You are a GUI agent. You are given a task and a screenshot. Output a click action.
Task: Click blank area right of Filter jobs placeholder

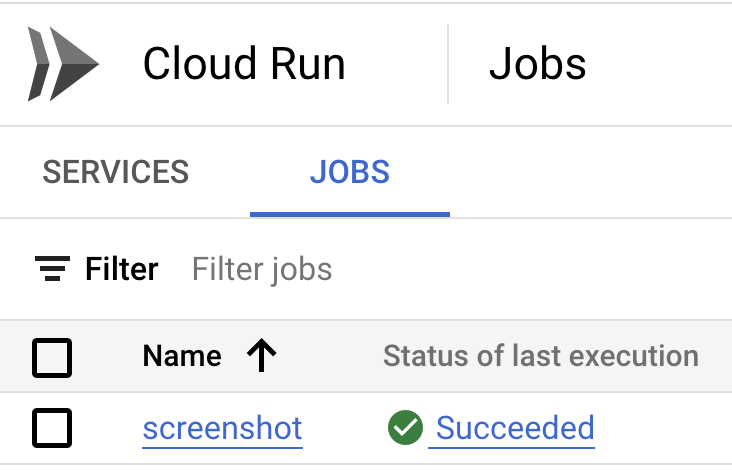(530, 269)
